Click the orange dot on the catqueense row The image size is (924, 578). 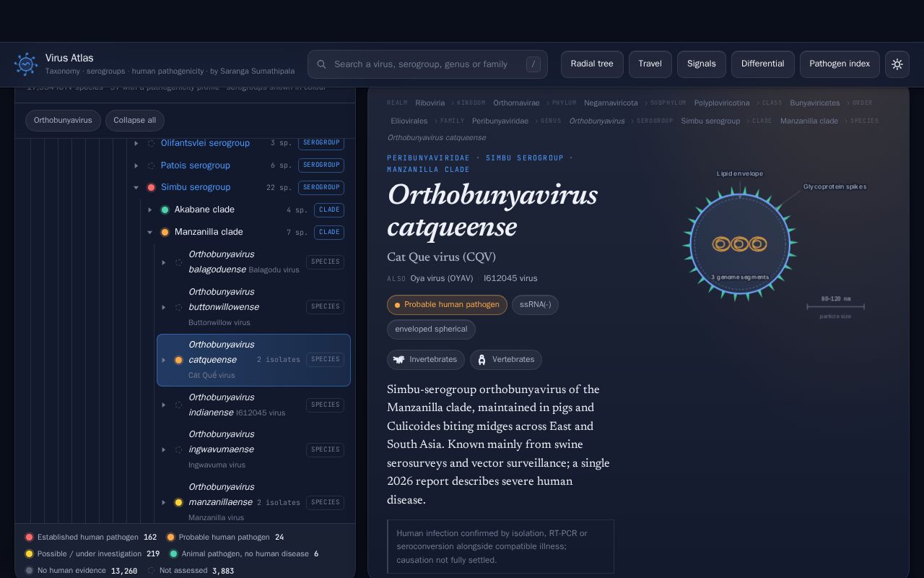[x=178, y=360]
